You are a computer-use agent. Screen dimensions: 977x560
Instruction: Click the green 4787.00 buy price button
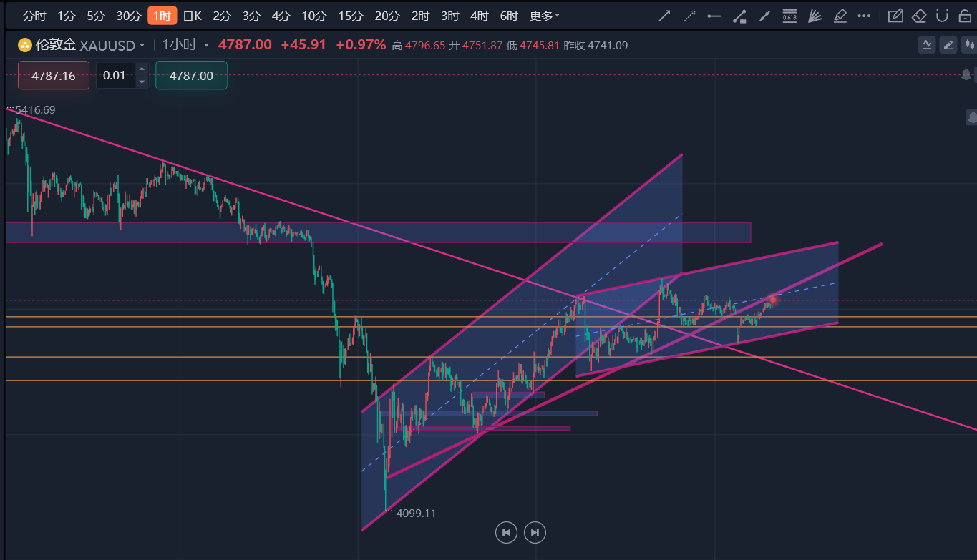pyautogui.click(x=191, y=75)
